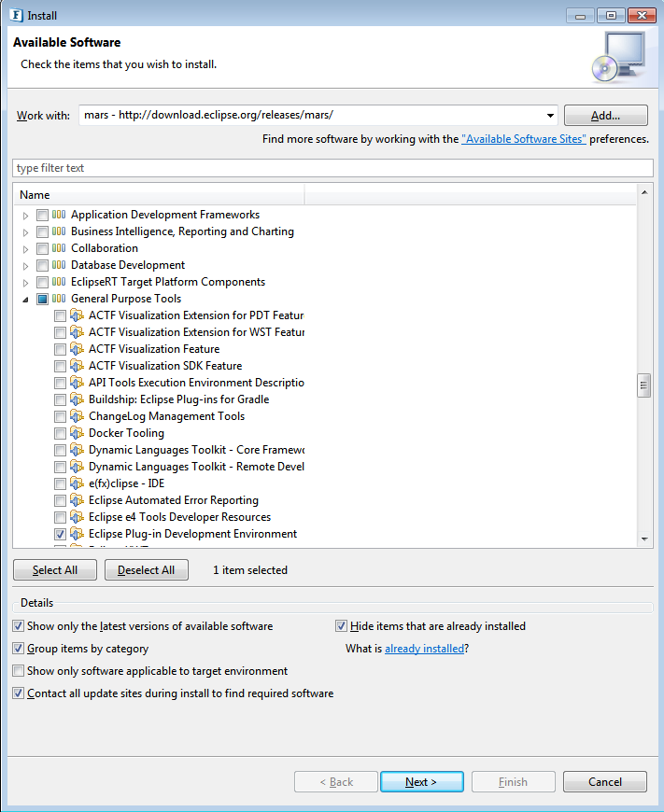This screenshot has width=664, height=812.
Task: Expand the Collaboration category
Action: (x=25, y=249)
